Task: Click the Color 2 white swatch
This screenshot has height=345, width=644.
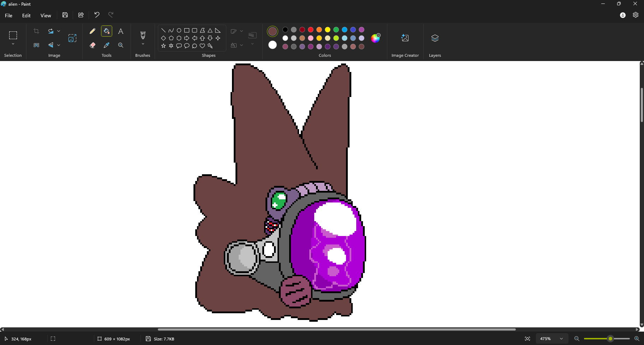Action: [x=273, y=45]
